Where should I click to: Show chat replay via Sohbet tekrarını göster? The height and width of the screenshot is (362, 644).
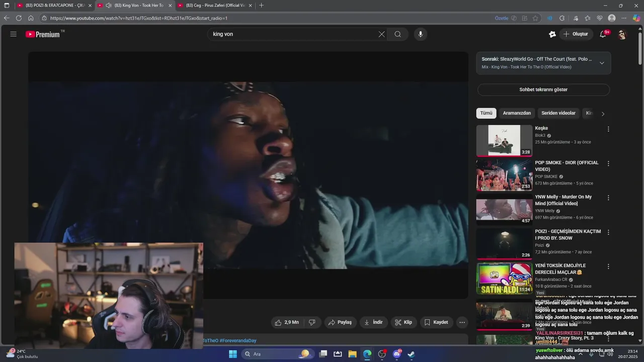543,89
